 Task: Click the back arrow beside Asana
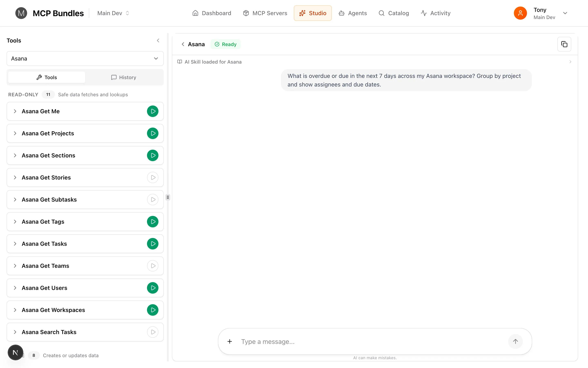183,44
